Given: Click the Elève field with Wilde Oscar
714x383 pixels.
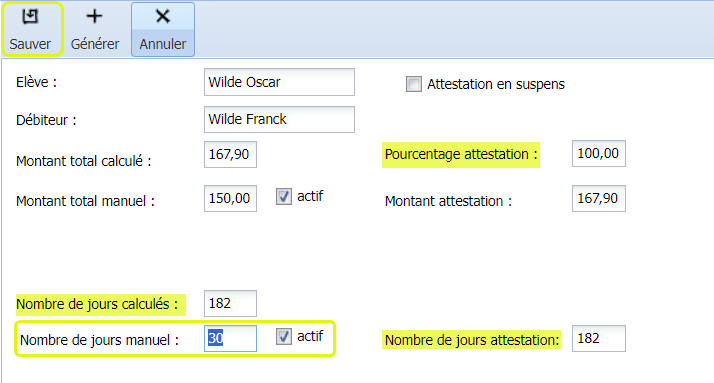Looking at the screenshot, I should pos(279,82).
